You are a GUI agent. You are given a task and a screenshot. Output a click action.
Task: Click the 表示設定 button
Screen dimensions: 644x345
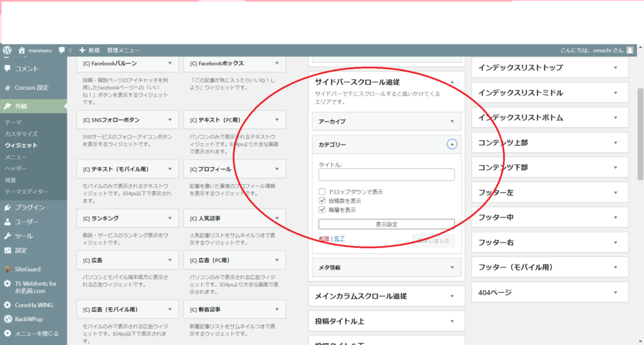coord(387,224)
